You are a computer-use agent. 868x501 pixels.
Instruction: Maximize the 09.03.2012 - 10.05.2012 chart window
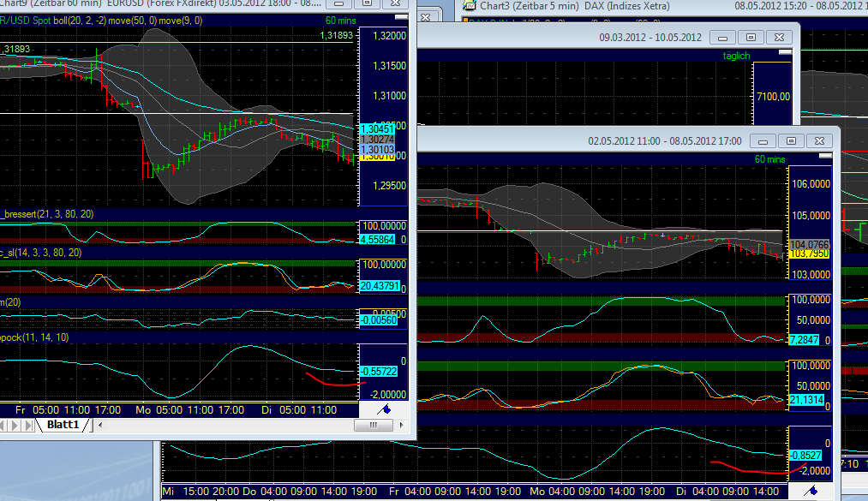(x=751, y=37)
